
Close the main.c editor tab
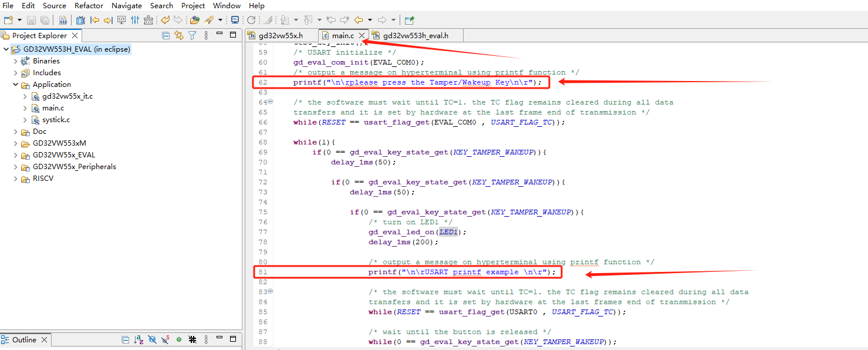point(362,36)
